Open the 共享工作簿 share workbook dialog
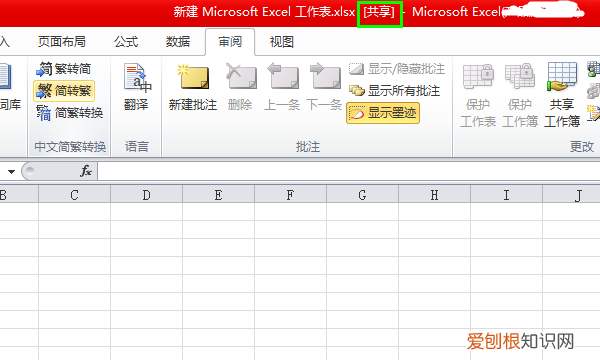Viewport: 600px width, 360px height. point(562,95)
